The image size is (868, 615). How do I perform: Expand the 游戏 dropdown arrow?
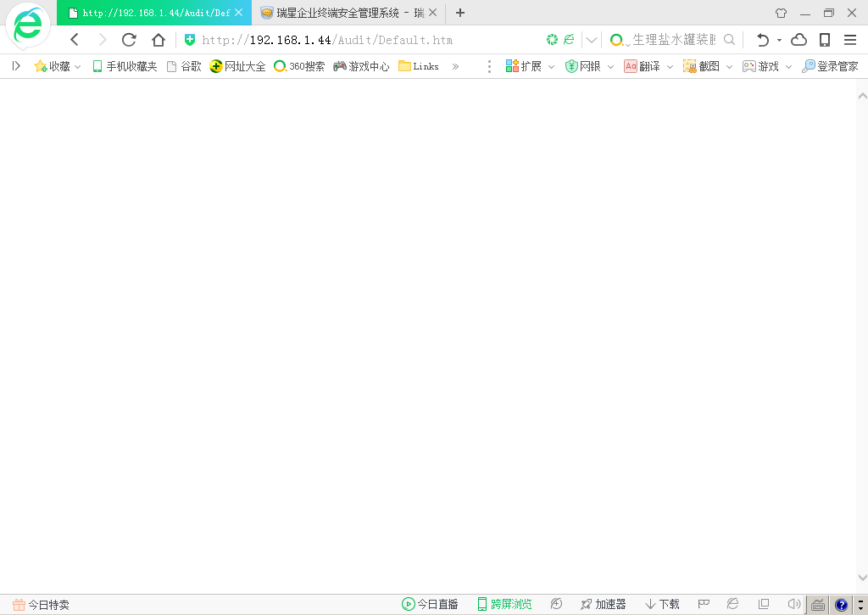[x=788, y=67]
